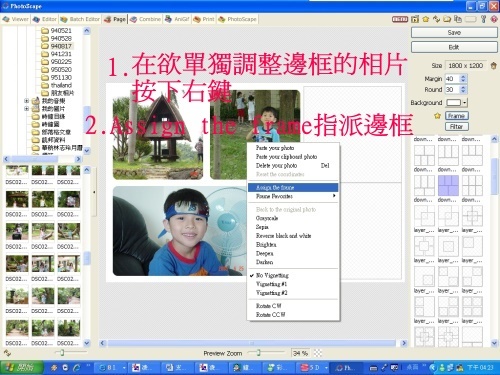Screen dimensions: 500x375
Task: Click the favorites star in top toolbar
Action: (x=426, y=19)
